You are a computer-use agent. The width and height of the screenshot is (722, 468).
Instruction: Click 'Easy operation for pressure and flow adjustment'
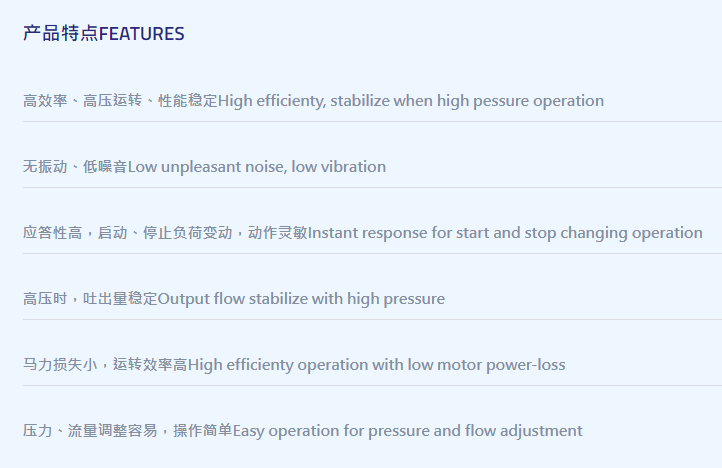click(x=408, y=431)
